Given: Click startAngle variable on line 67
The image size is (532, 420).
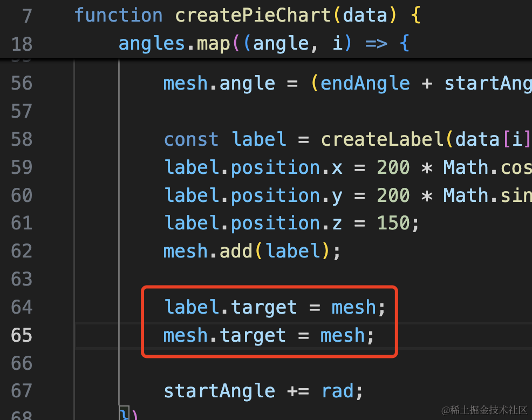Looking at the screenshot, I should coord(220,391).
